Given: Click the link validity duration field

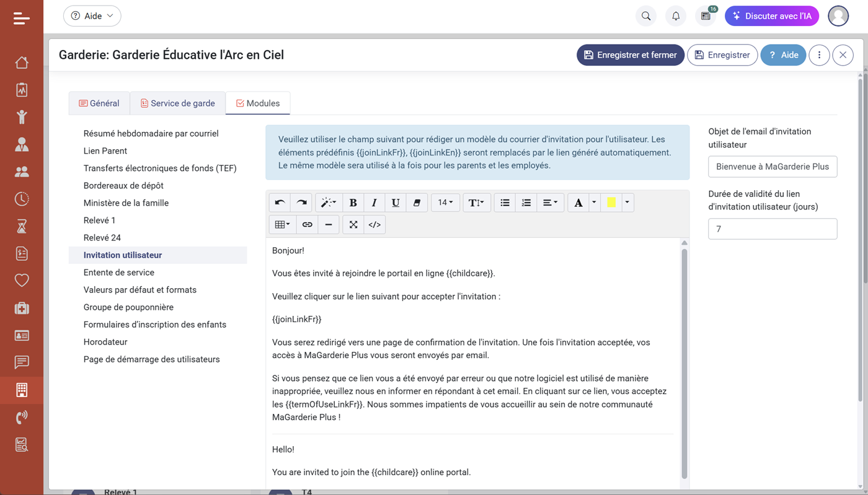Looking at the screenshot, I should click(x=773, y=229).
